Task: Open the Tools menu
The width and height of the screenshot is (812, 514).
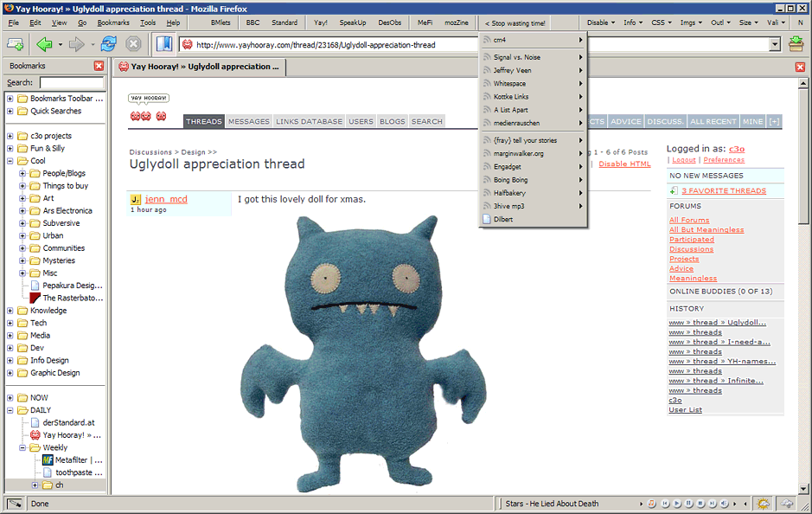Action: pos(148,22)
